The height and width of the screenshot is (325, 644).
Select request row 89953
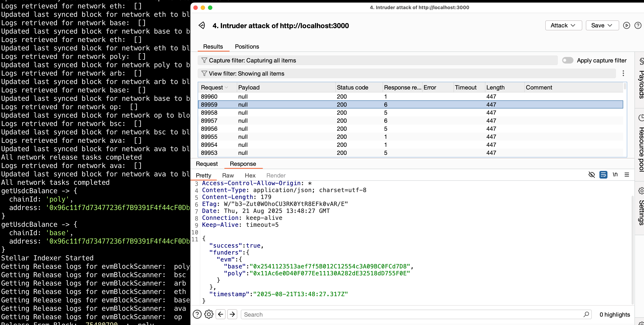coord(410,153)
